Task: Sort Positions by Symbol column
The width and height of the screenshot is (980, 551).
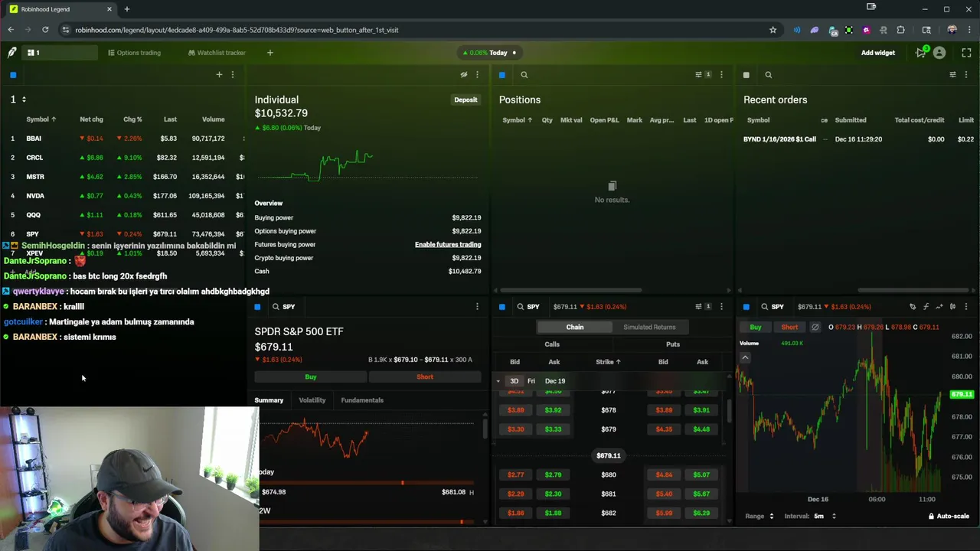Action: click(x=517, y=120)
